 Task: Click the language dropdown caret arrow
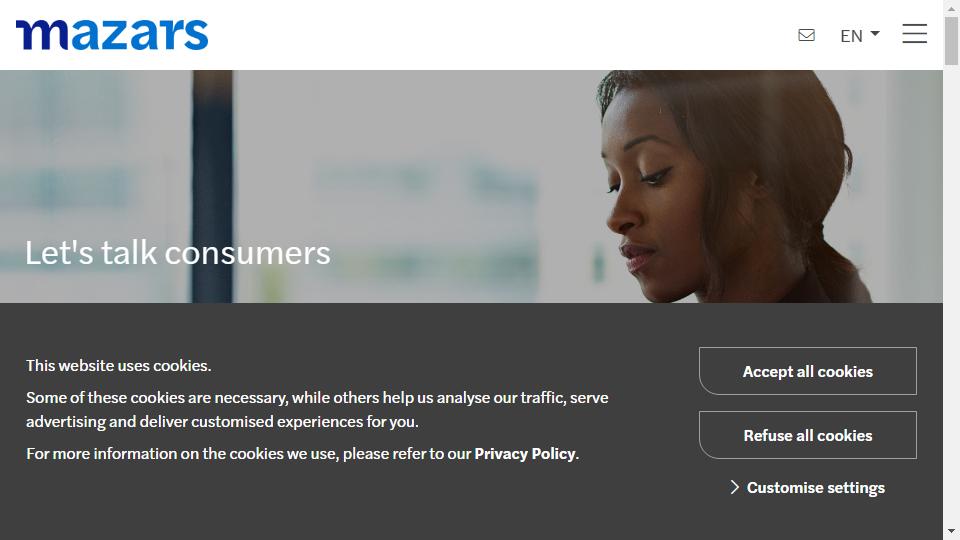pos(875,34)
